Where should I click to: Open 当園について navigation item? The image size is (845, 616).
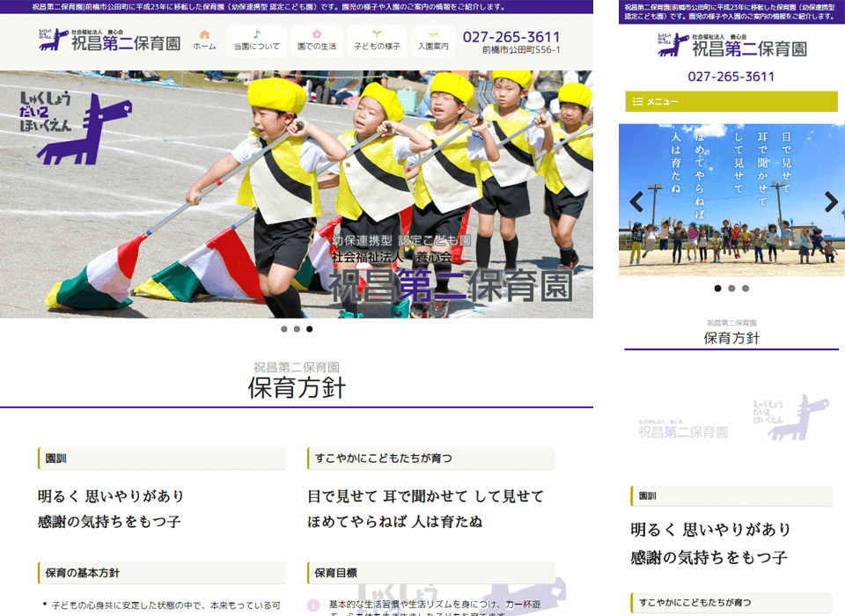(256, 41)
